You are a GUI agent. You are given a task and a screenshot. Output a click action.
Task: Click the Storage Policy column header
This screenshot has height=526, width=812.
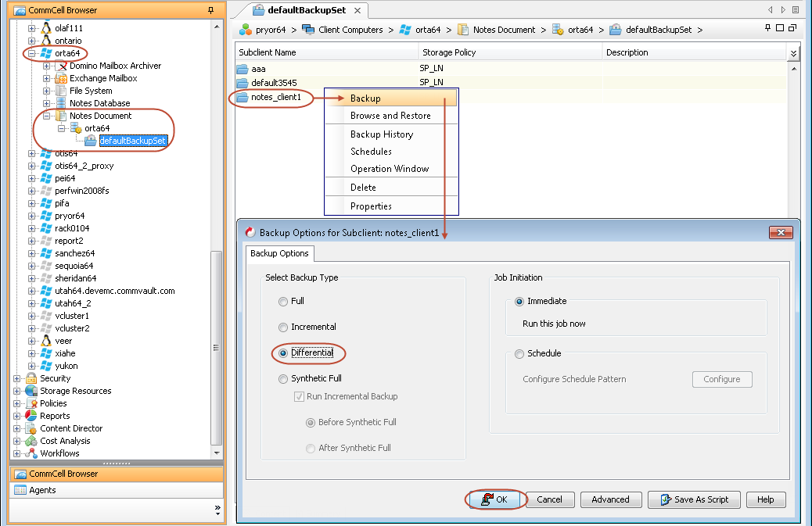(449, 53)
